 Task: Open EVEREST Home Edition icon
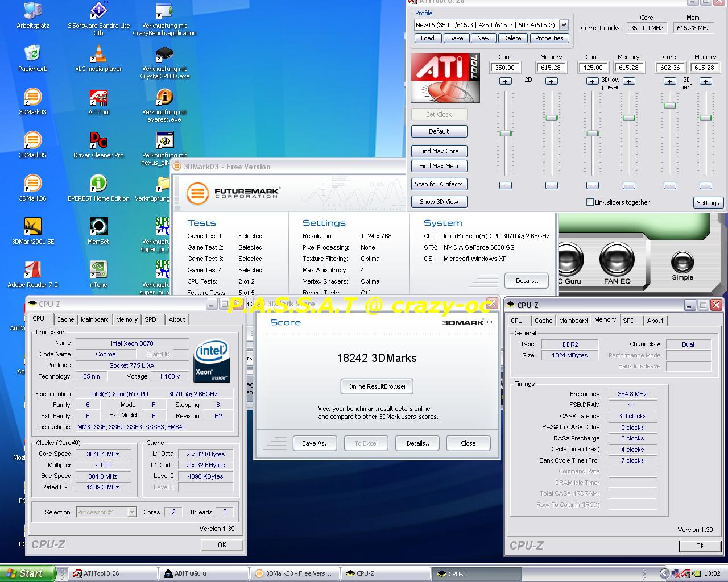(x=98, y=188)
